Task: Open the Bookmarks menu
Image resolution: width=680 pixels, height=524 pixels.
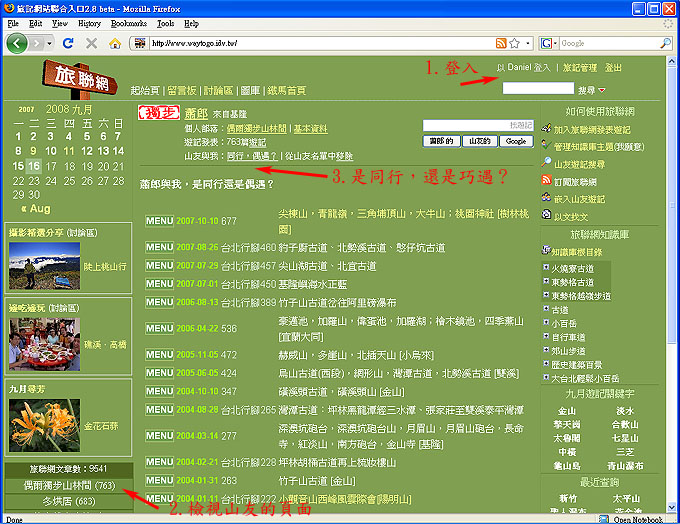Action: (128, 22)
